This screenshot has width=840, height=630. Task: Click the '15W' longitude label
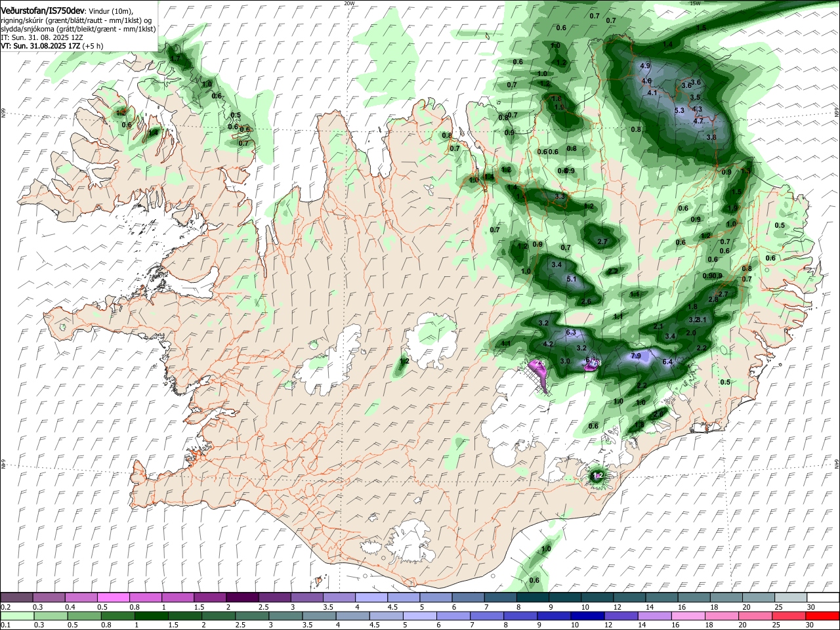(695, 3)
